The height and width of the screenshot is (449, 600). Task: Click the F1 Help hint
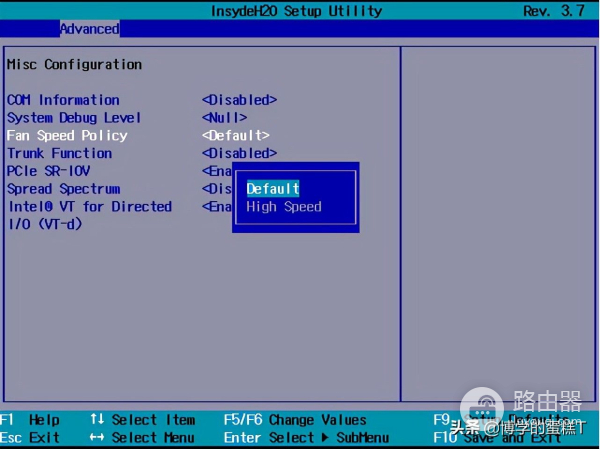point(30,420)
